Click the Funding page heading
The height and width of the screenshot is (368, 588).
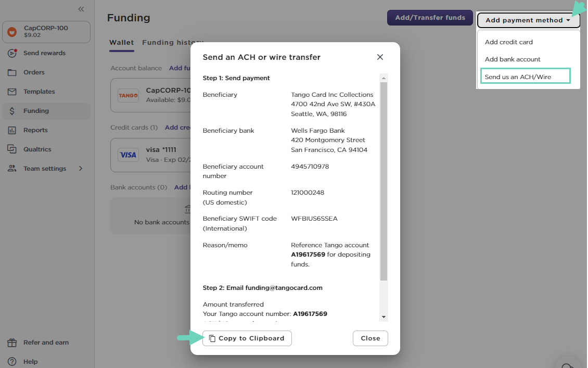[129, 18]
